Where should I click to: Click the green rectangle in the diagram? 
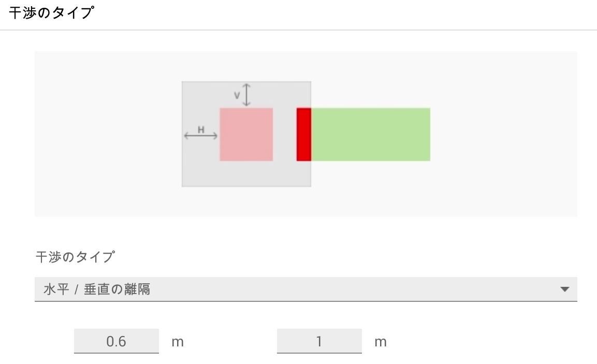[x=370, y=134]
